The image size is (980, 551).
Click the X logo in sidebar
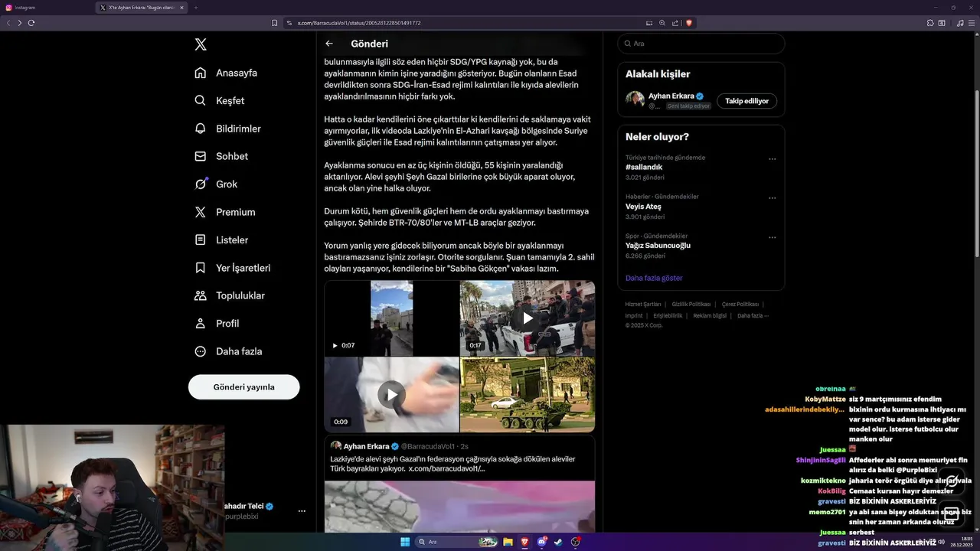click(x=201, y=44)
